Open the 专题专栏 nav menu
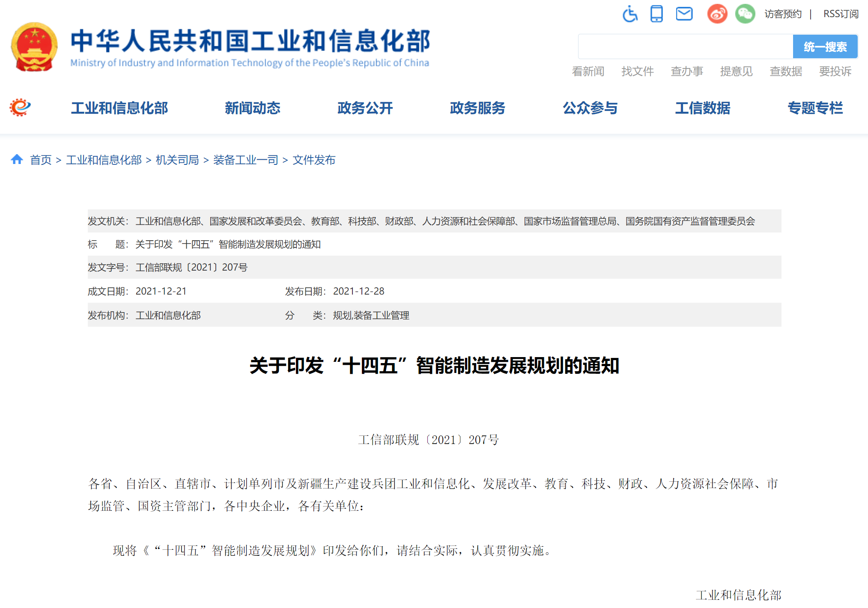The width and height of the screenshot is (868, 608). [815, 108]
